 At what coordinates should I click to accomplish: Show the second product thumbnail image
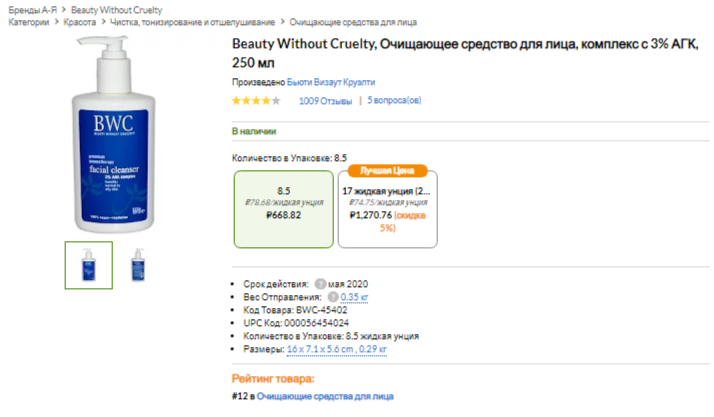(138, 265)
